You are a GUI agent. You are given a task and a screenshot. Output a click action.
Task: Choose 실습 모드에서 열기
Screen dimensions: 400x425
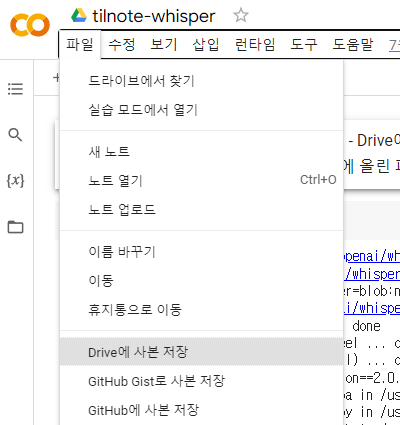[201, 110]
